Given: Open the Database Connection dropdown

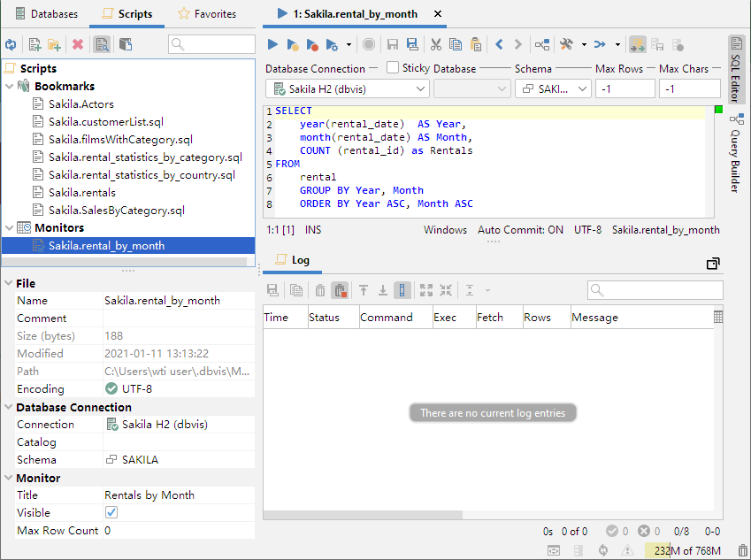Looking at the screenshot, I should (347, 89).
